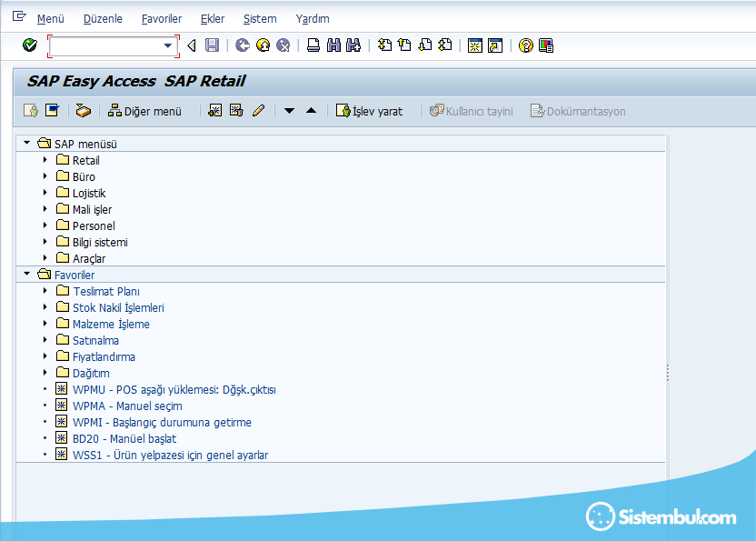Collapse the Favoriler root node
The image size is (756, 541).
(x=27, y=274)
